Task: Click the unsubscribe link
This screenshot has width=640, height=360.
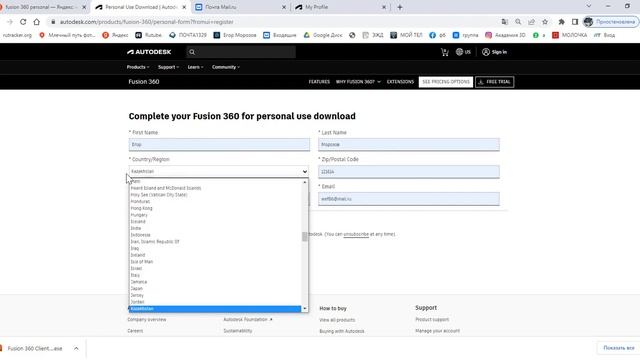Action: coord(356,234)
